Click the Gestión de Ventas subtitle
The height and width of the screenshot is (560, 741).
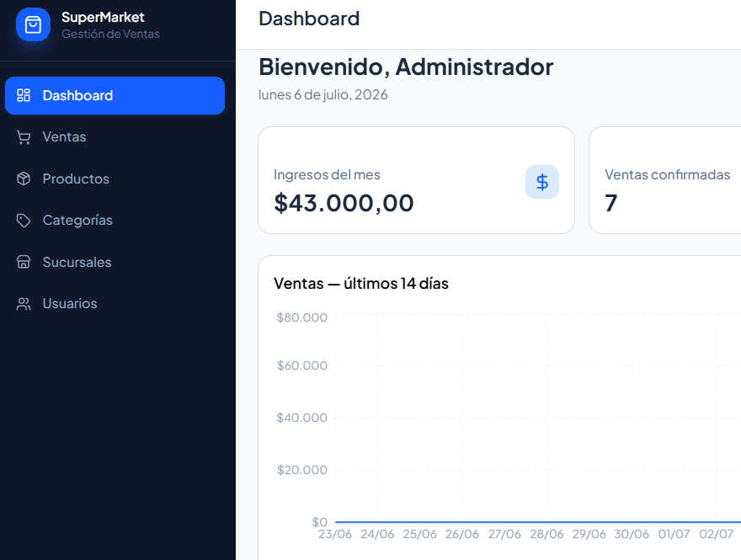pos(110,34)
